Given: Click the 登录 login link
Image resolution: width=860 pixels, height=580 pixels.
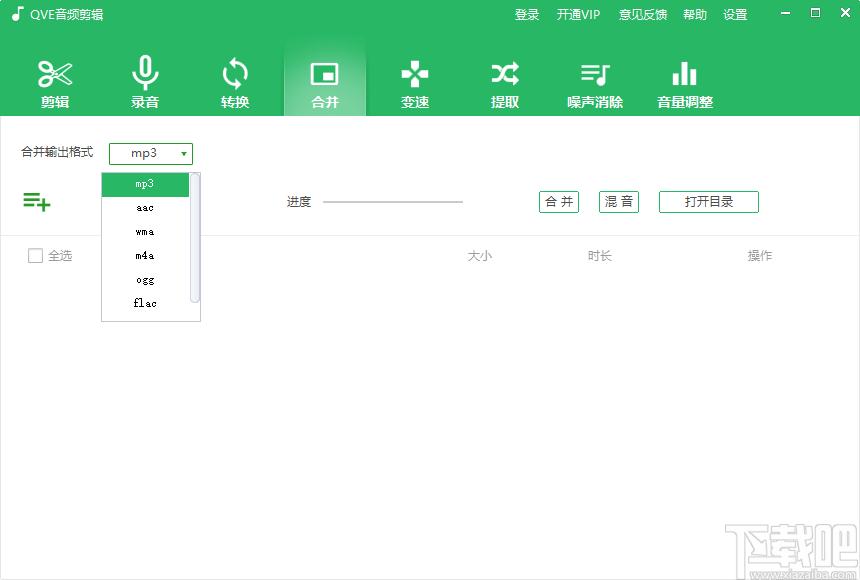Looking at the screenshot, I should (527, 15).
